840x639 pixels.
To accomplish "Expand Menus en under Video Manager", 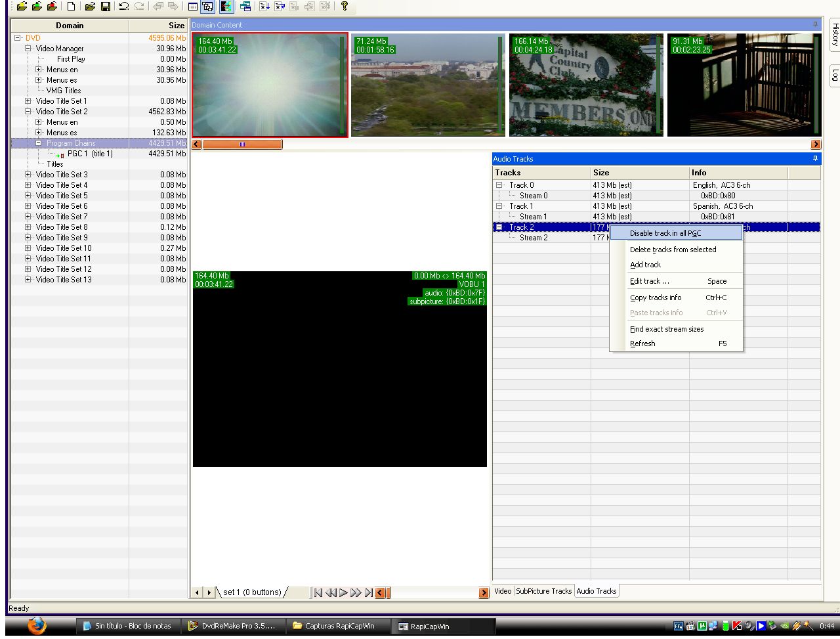I will pos(39,70).
